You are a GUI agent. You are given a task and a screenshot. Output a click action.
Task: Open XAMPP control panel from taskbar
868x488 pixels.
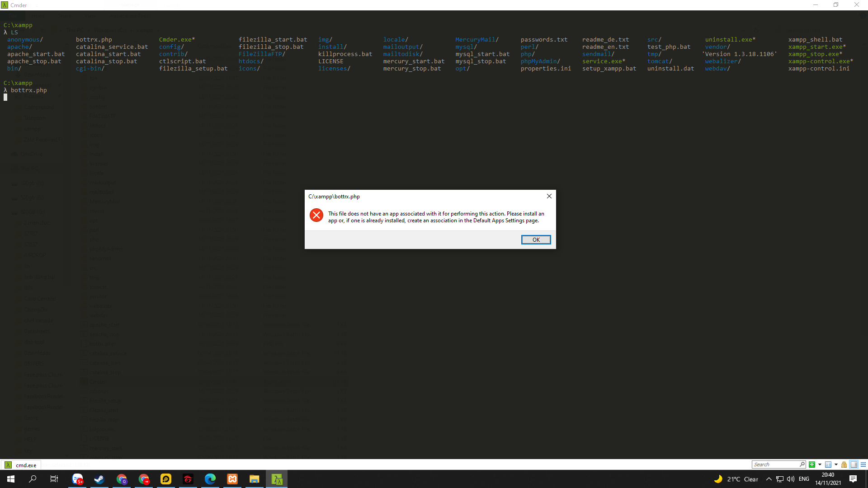tap(232, 479)
